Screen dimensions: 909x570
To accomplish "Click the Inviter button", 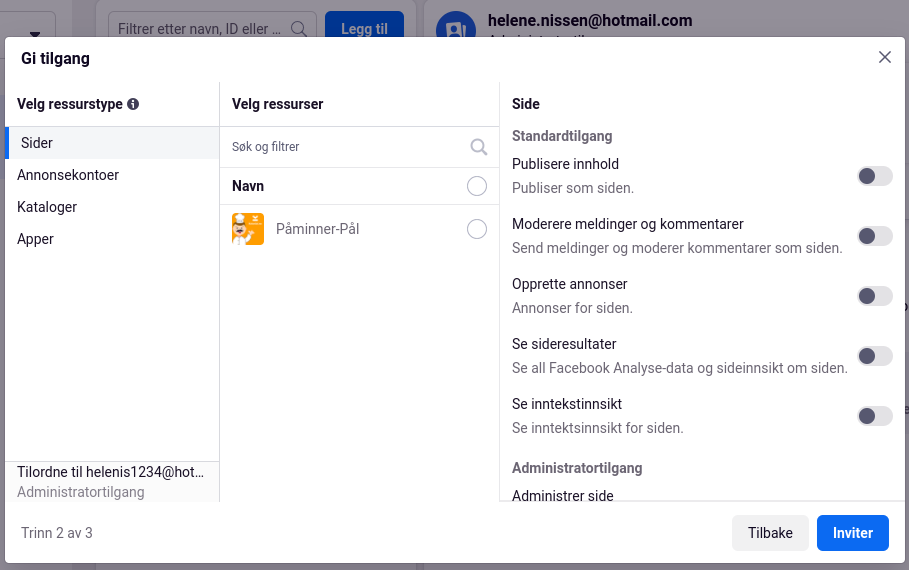I will [x=853, y=533].
